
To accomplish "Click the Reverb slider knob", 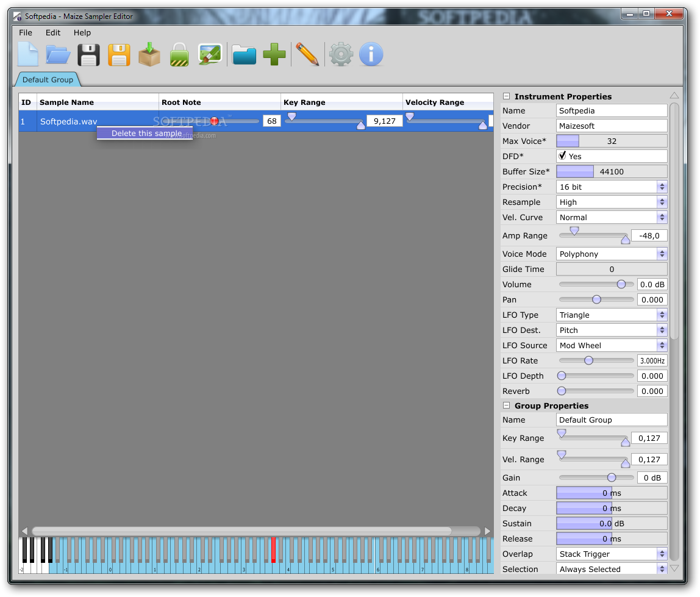I will [562, 391].
